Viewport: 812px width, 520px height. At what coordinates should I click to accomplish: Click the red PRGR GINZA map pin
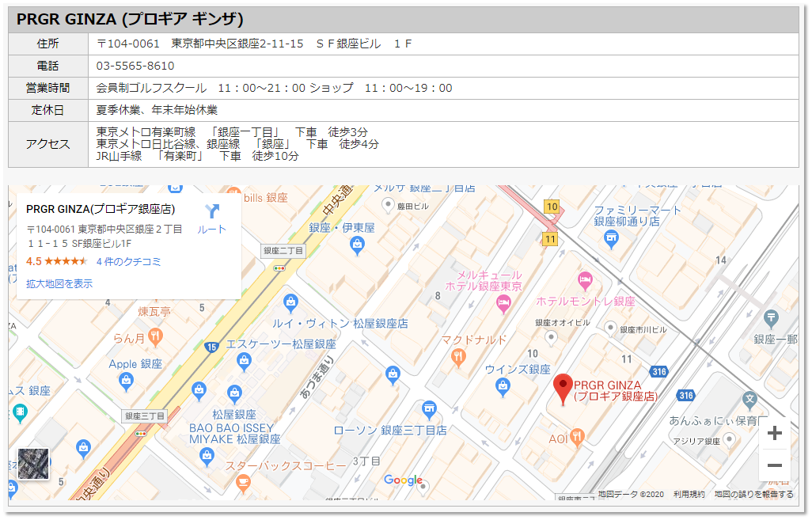coord(563,389)
